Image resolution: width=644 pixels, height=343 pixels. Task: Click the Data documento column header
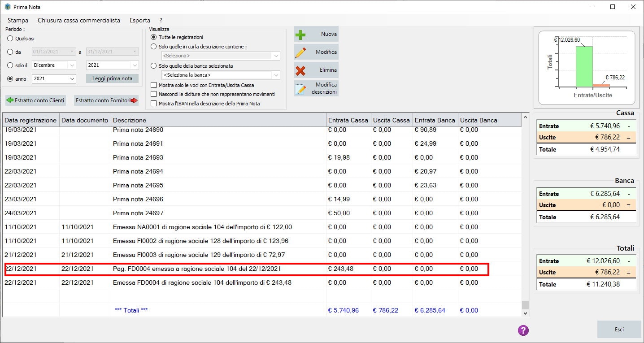85,120
